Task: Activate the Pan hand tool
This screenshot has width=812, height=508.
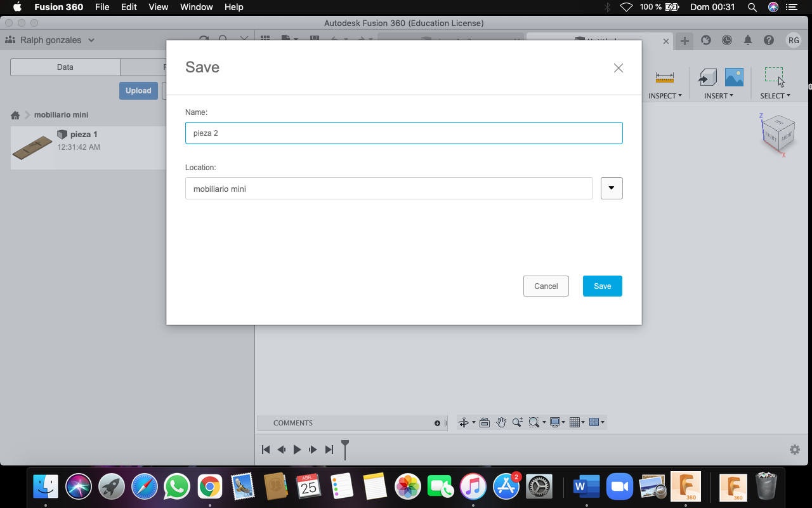Action: pyautogui.click(x=501, y=422)
